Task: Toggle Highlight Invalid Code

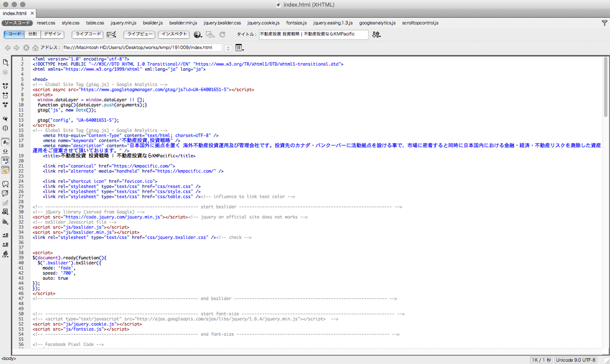Action: tap(5, 152)
